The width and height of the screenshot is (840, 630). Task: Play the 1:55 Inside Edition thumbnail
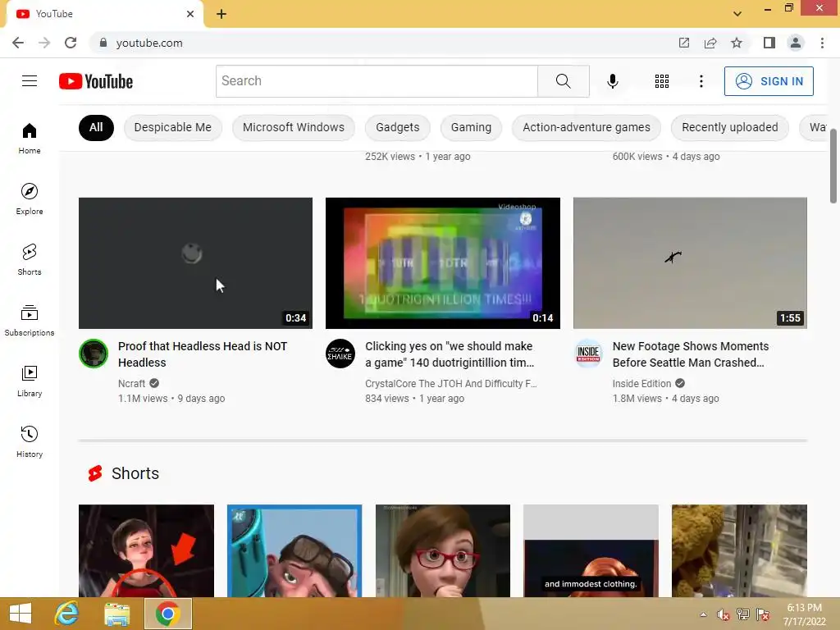coord(690,263)
